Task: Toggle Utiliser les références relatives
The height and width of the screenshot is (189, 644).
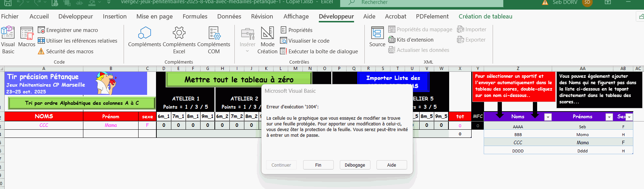Action: [77, 41]
